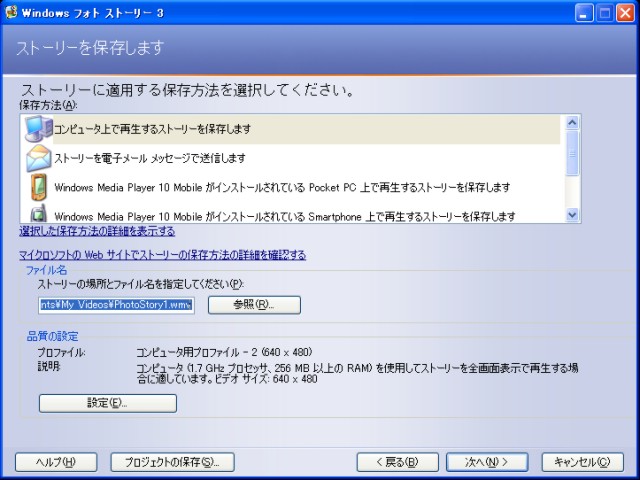The image size is (640, 480).
Task: Click the save-method list scroll up arrow
Action: point(572,122)
